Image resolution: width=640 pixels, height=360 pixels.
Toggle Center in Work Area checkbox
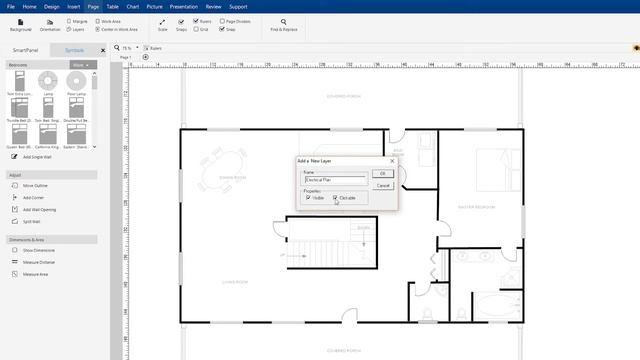(x=98, y=29)
